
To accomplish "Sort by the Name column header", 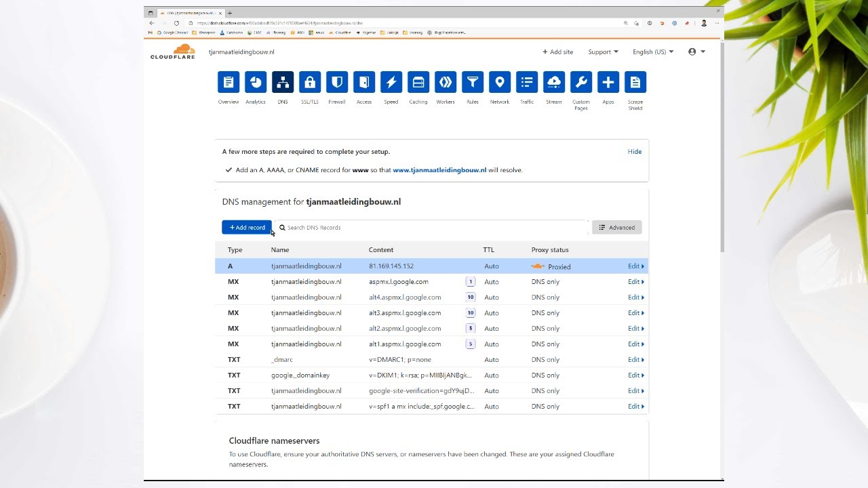I will click(280, 250).
